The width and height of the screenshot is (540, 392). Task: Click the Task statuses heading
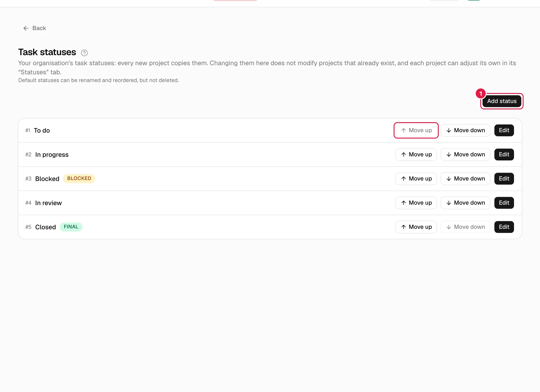pos(47,52)
